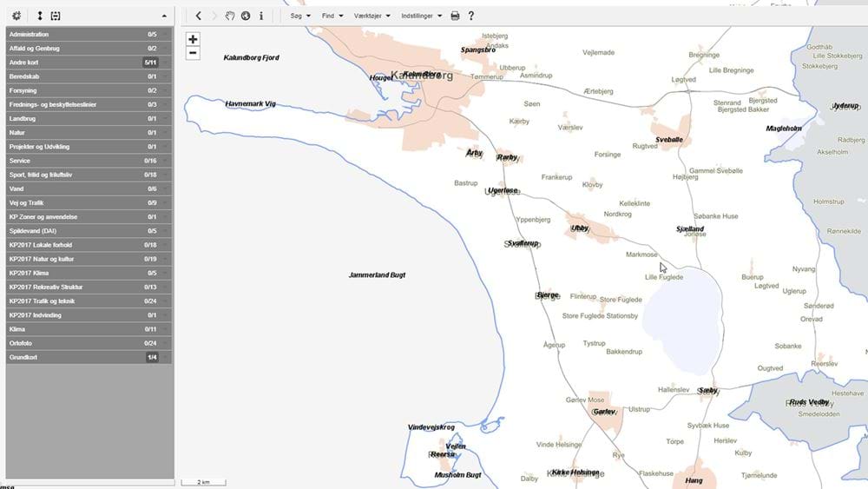Click the globe full extent icon

246,16
